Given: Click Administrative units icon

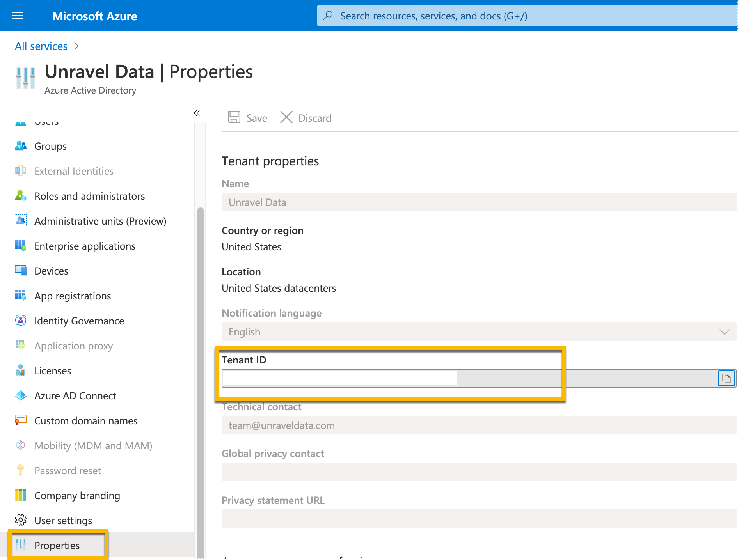Looking at the screenshot, I should coord(21,221).
